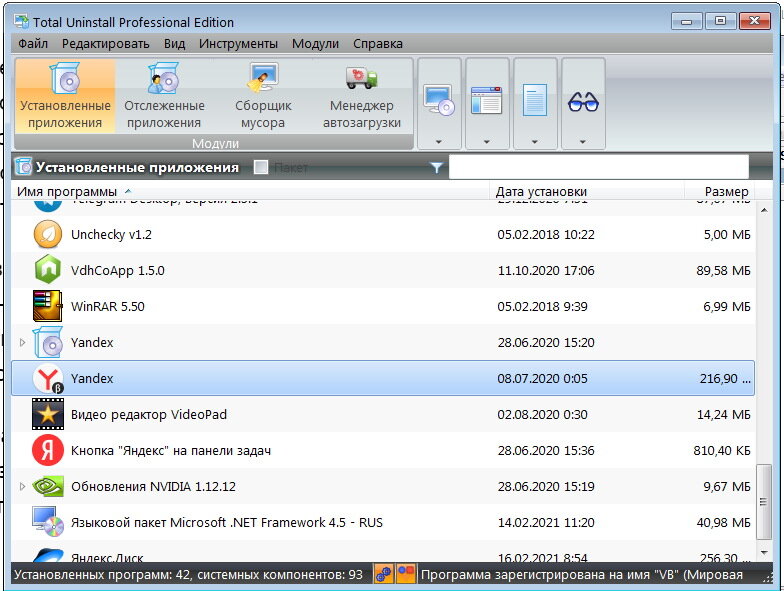Select the VdhCoApp 1.5.0 entry
The height and width of the screenshot is (591, 784).
pyautogui.click(x=118, y=270)
